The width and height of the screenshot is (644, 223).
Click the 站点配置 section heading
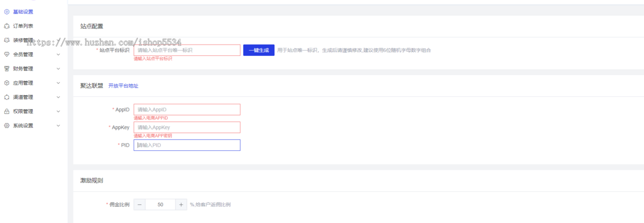click(x=92, y=26)
